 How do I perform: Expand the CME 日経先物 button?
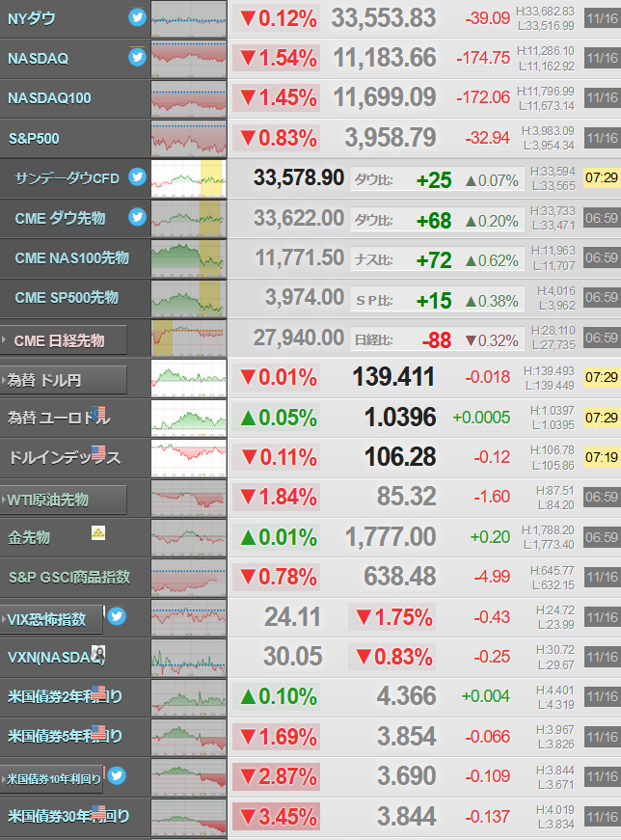[x=64, y=340]
